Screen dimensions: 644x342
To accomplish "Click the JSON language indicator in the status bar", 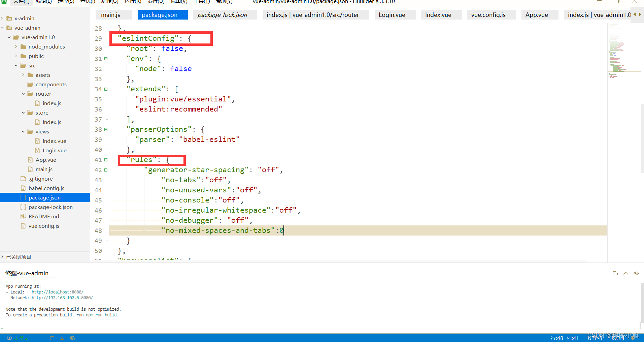I will coord(617,338).
